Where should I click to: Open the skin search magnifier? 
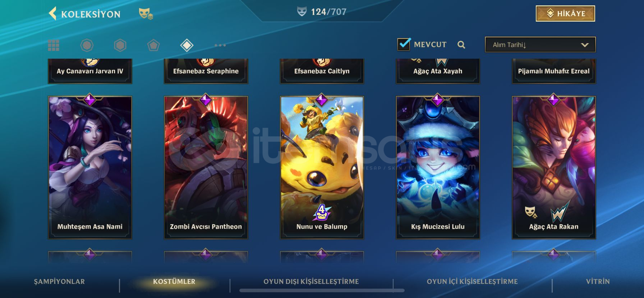click(x=461, y=45)
